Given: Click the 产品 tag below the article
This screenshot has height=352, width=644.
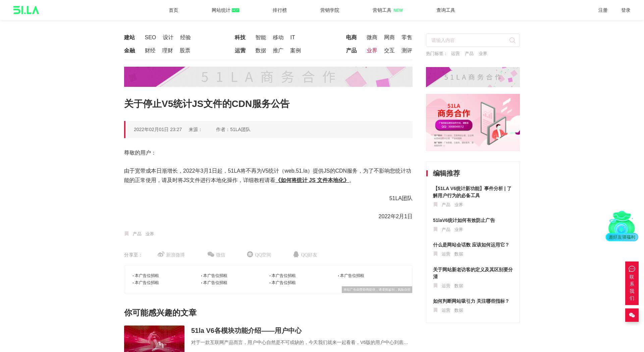Looking at the screenshot, I should [137, 234].
